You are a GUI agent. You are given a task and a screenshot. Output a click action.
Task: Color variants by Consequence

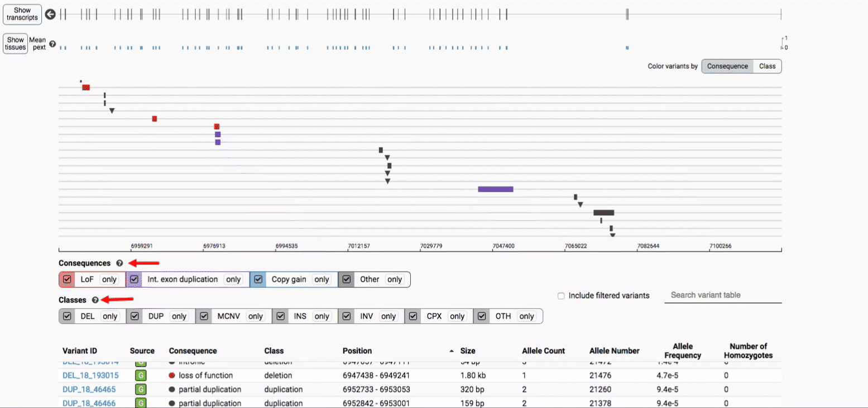727,66
